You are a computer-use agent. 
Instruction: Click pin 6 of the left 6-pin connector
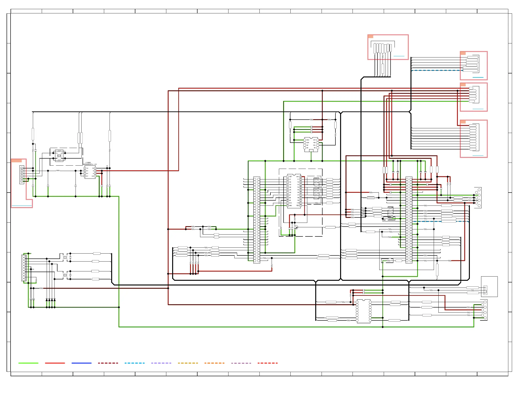[22, 168]
